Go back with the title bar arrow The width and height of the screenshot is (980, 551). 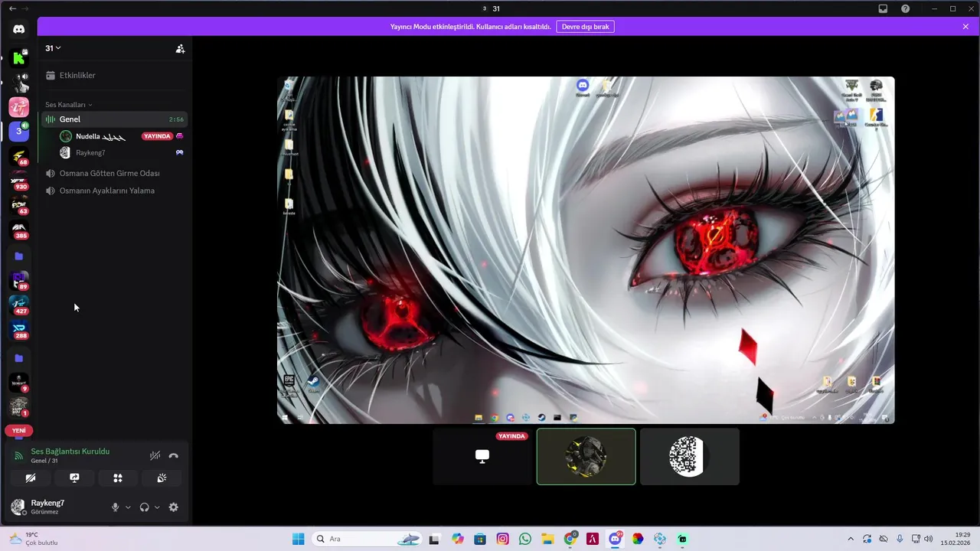(12, 8)
